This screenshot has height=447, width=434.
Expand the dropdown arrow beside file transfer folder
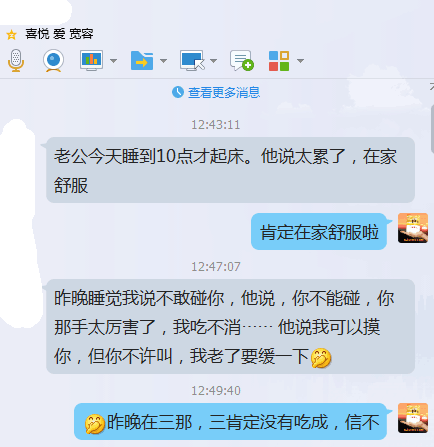pos(163,61)
